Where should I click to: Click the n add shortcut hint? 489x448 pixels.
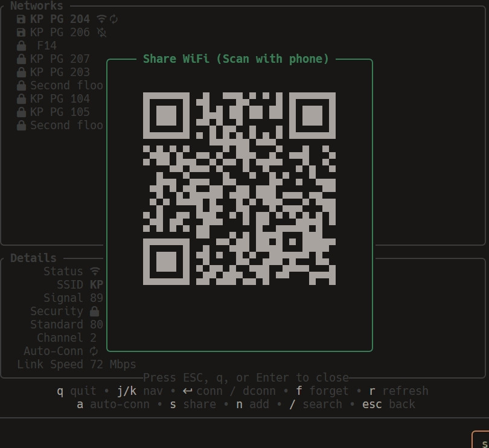pos(252,405)
